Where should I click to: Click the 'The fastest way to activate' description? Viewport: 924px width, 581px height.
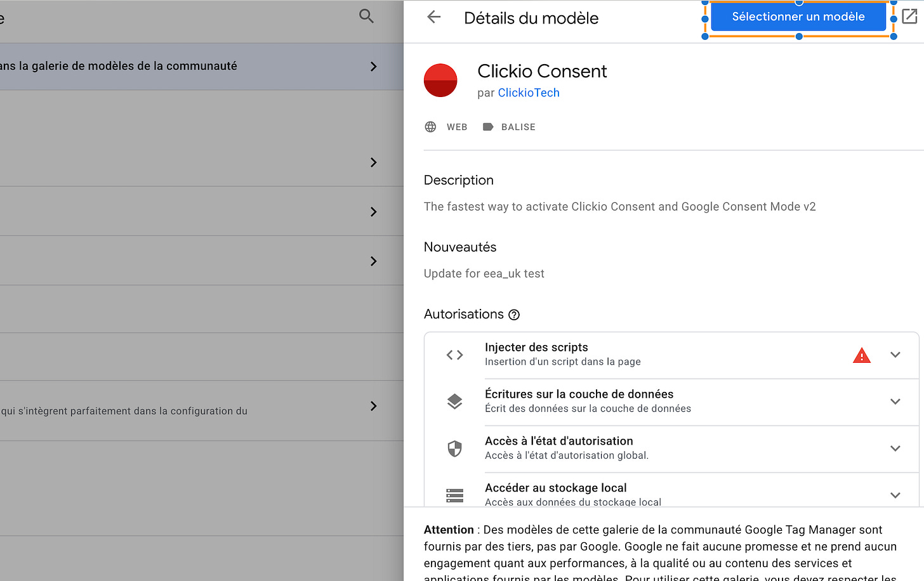pos(620,207)
